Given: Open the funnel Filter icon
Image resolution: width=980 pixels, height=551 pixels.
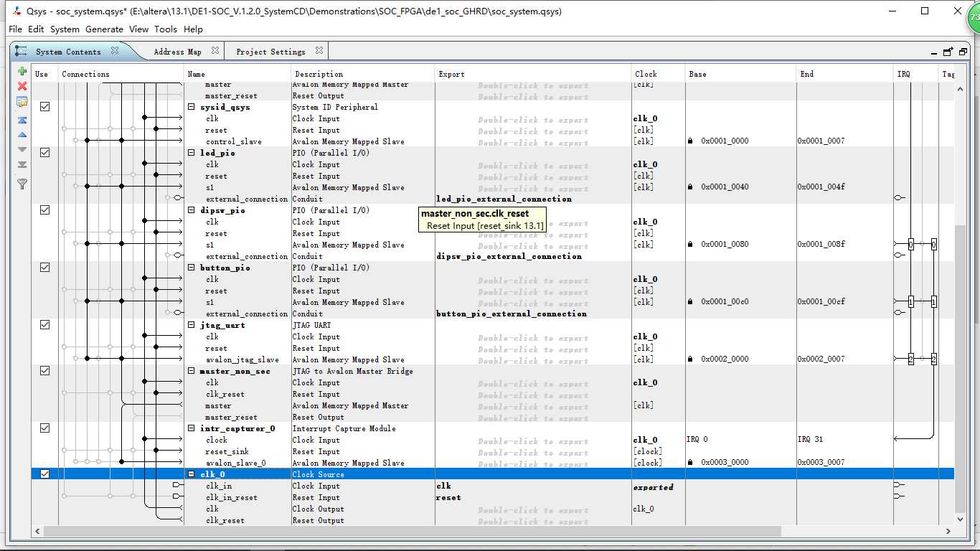Looking at the screenshot, I should click(22, 184).
